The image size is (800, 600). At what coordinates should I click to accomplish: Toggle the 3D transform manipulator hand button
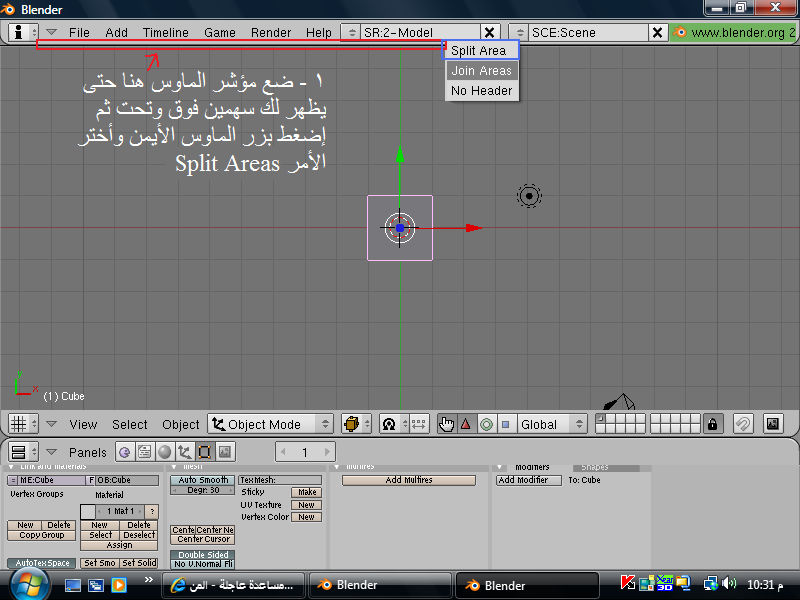click(446, 424)
